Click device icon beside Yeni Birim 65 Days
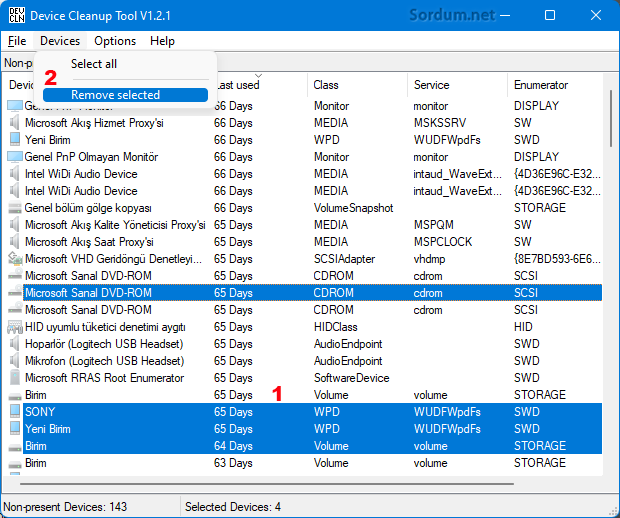The image size is (620, 518). (x=15, y=429)
